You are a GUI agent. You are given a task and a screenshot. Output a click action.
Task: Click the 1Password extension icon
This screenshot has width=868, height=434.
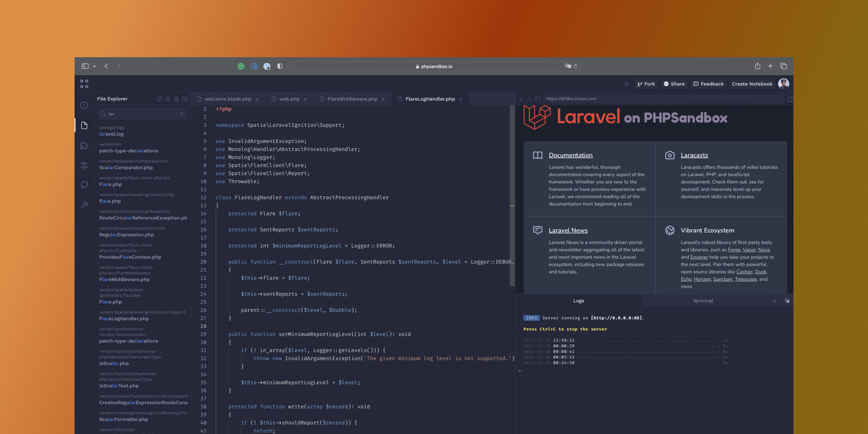267,66
